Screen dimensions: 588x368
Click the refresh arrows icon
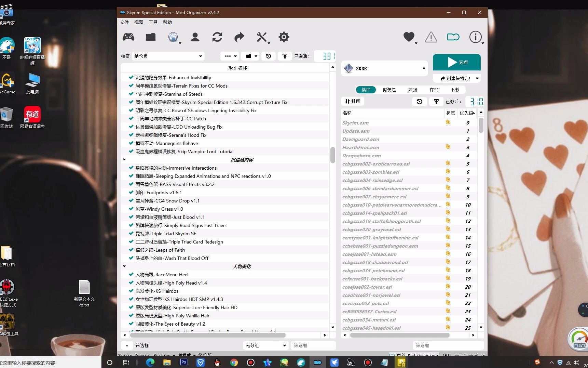(x=217, y=37)
